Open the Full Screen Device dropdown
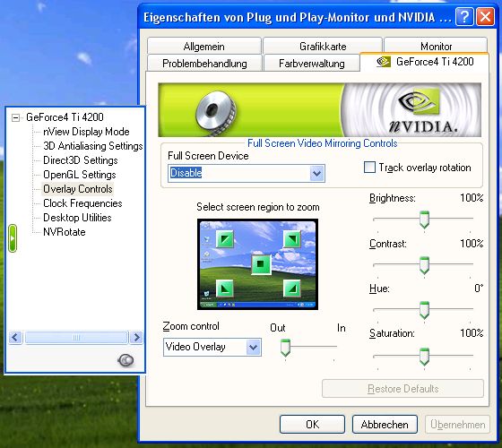This screenshot has height=448, width=502. point(317,173)
